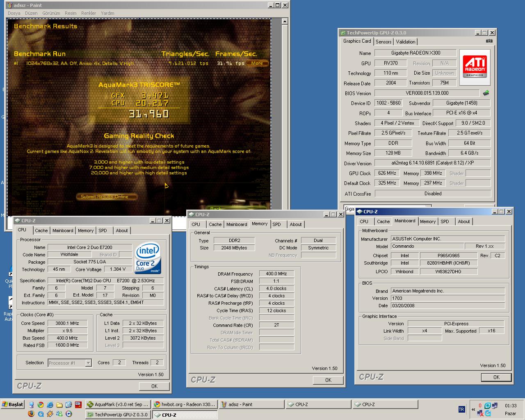525x420 pixels.
Task: Click the GPU-Z BIOS save chip icon
Action: [486, 93]
